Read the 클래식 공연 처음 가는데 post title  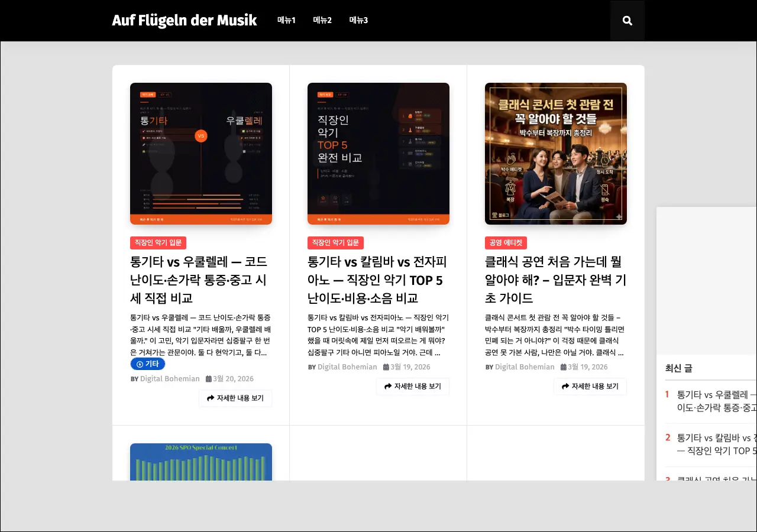pos(555,280)
